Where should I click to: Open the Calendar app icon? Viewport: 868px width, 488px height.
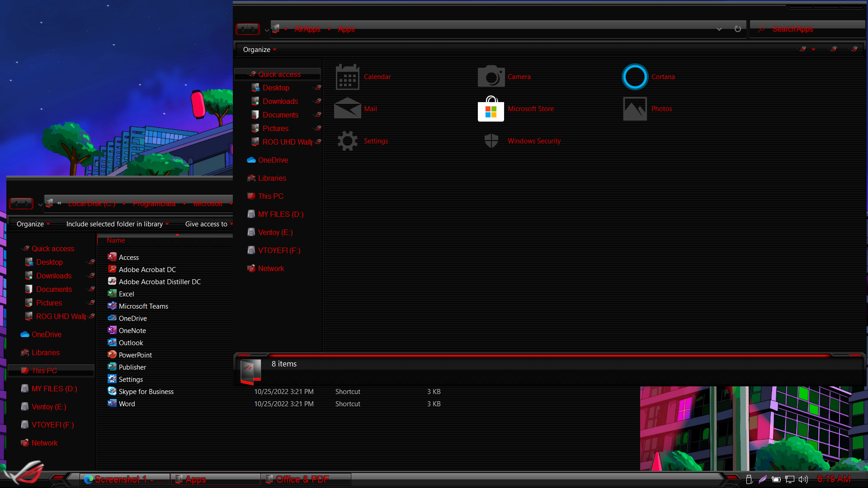click(347, 77)
